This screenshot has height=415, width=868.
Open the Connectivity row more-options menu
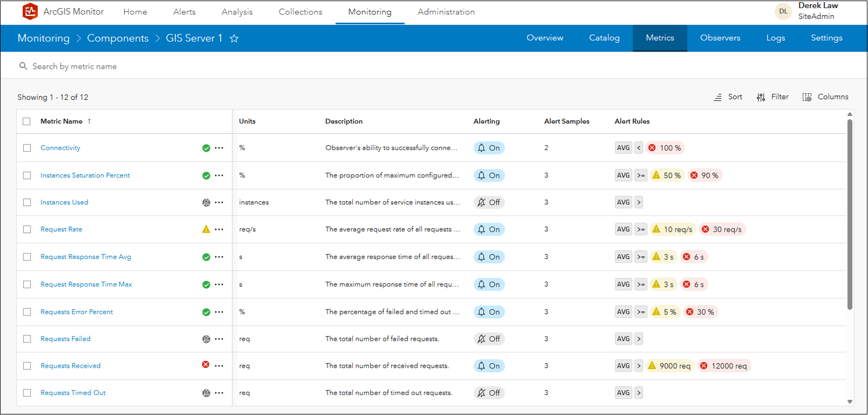tap(219, 148)
